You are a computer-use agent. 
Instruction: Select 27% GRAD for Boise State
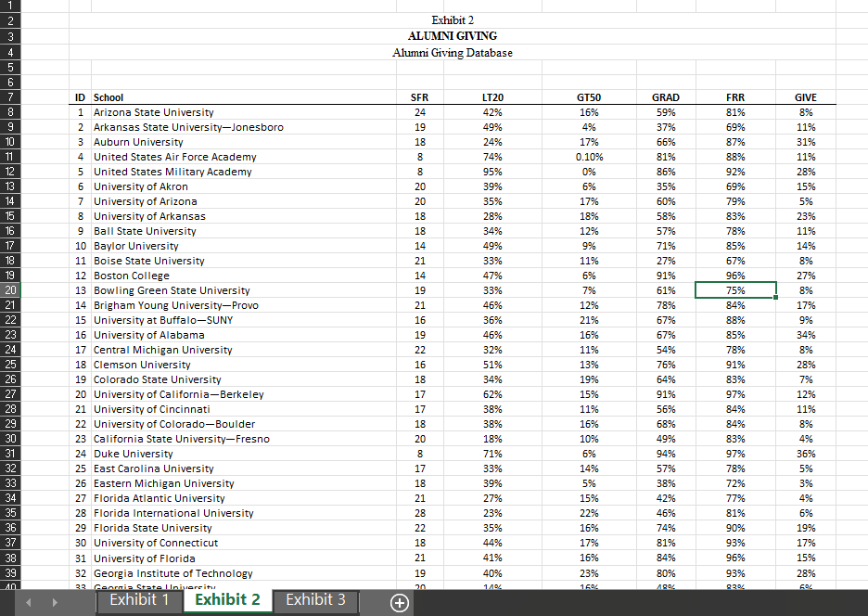[666, 261]
